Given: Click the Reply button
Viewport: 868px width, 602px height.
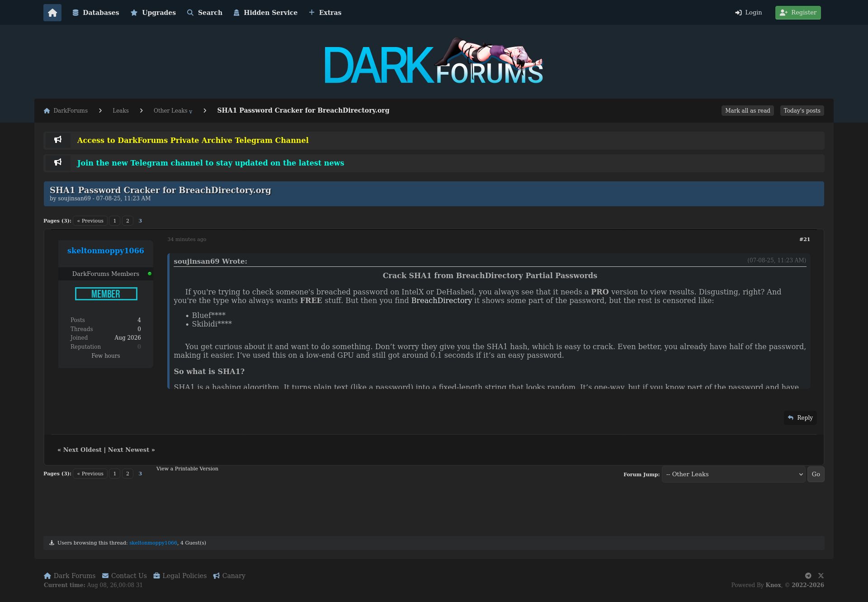Looking at the screenshot, I should coord(800,418).
